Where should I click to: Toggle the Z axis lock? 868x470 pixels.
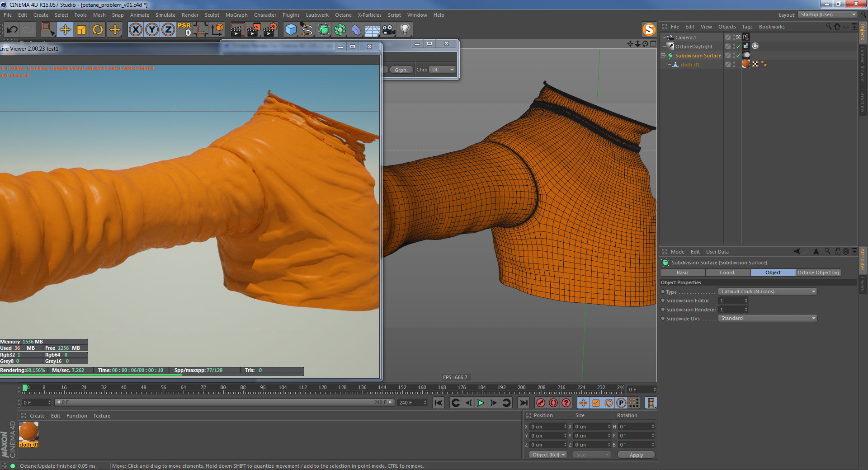pos(168,30)
